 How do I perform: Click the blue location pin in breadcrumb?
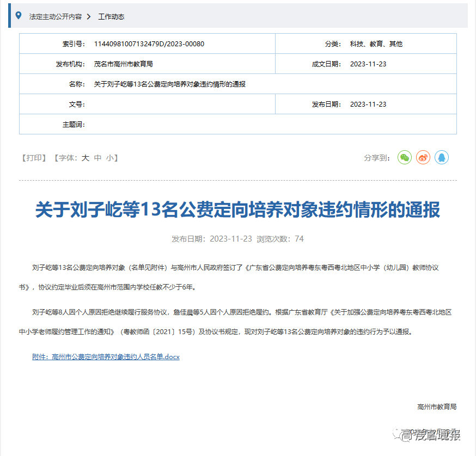coord(20,16)
